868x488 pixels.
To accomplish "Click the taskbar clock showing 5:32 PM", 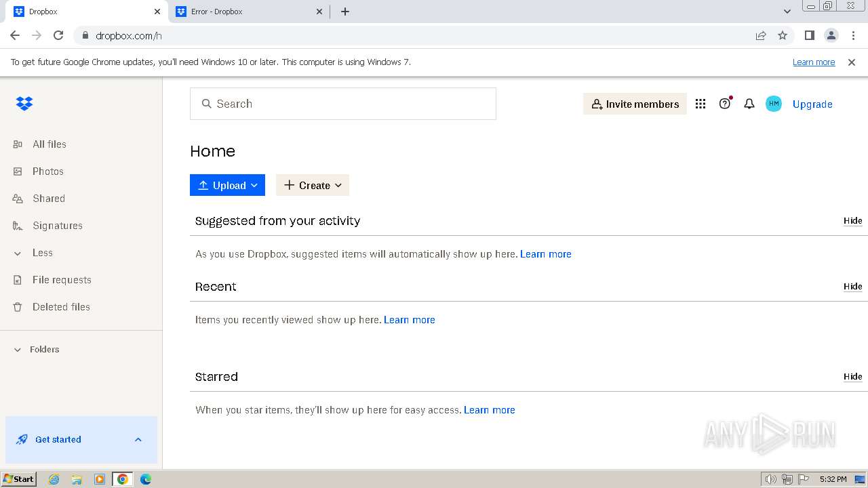I will 833,479.
